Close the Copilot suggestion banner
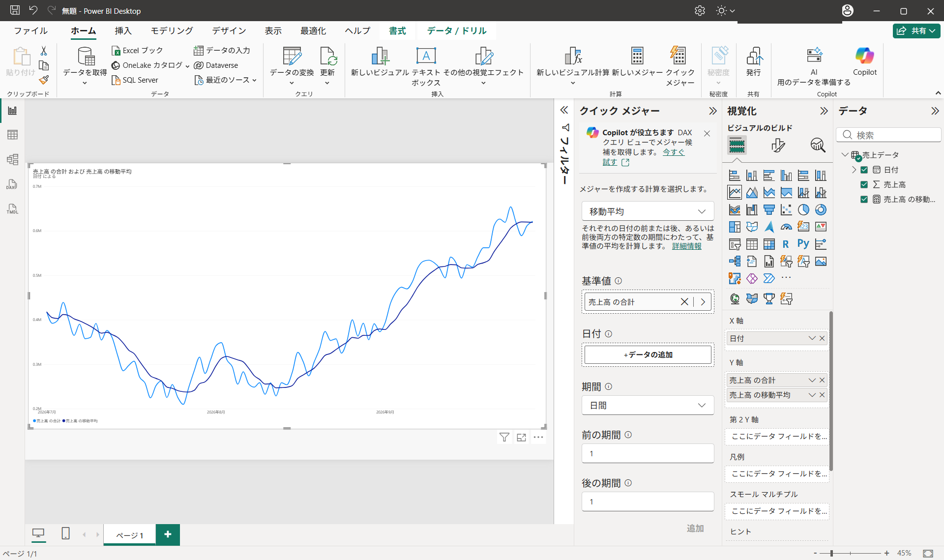Screen dimensions: 944x560 click(707, 133)
